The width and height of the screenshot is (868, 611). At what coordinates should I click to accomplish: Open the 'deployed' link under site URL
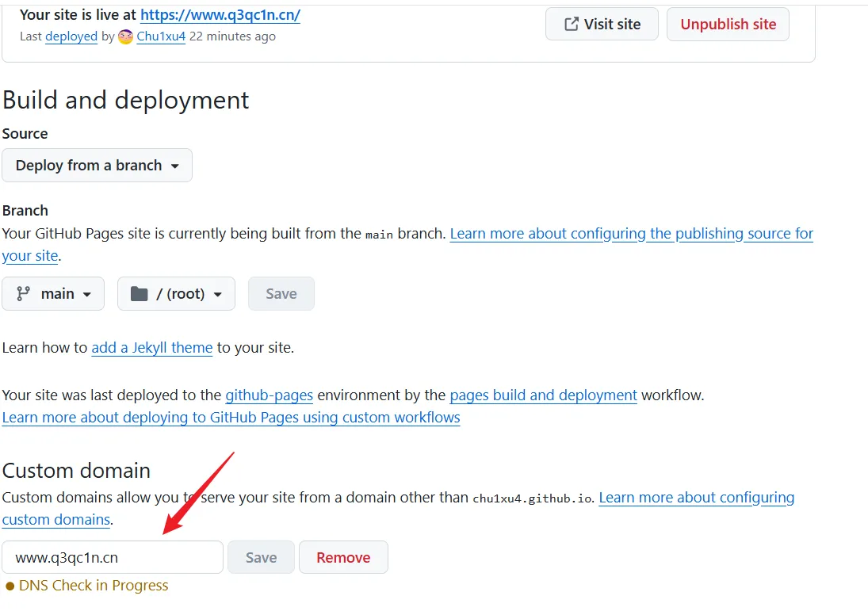point(71,36)
